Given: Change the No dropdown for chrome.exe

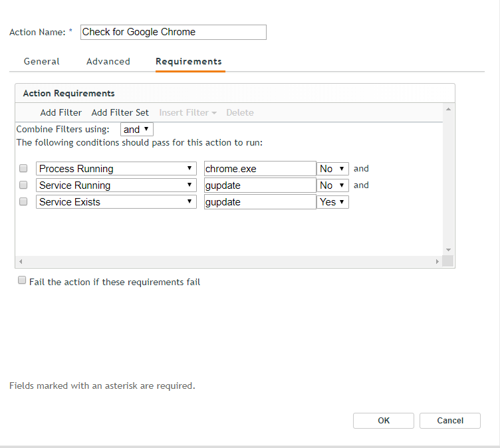Looking at the screenshot, I should coord(332,168).
